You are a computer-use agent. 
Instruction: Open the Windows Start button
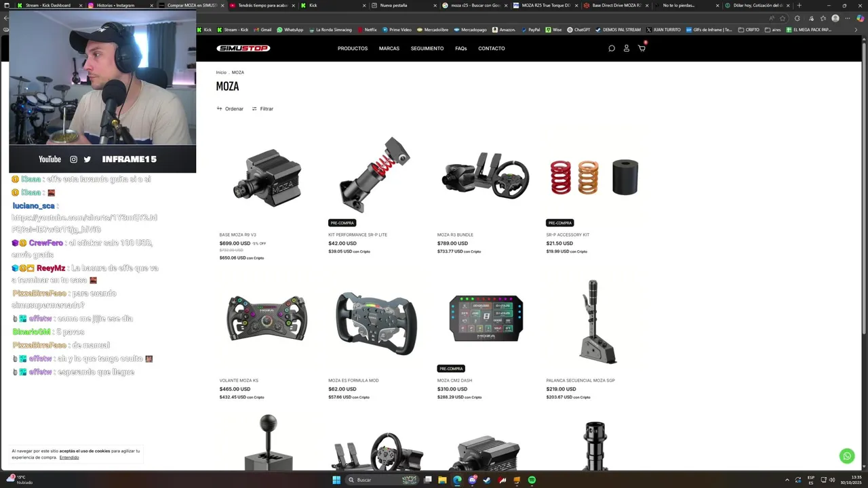pyautogui.click(x=336, y=480)
